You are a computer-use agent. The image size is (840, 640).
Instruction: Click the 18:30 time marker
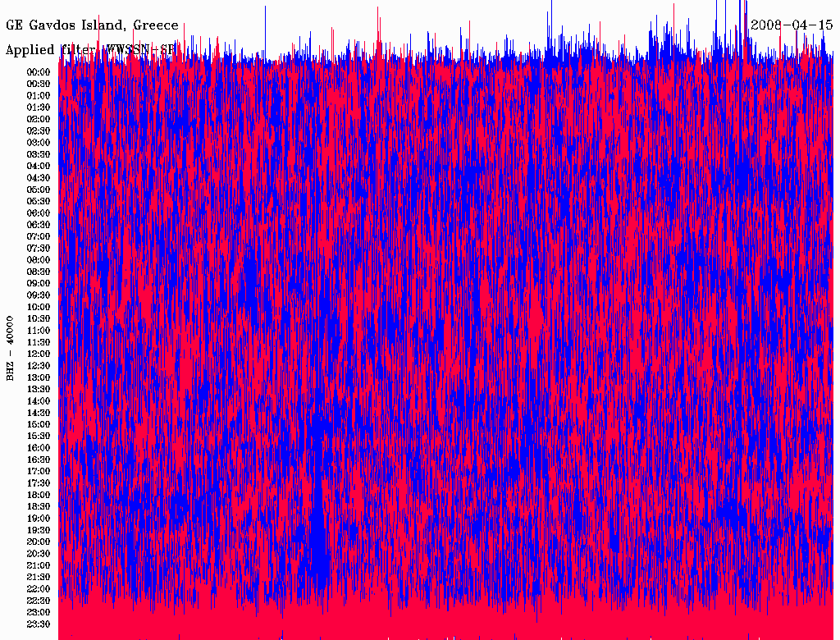click(39, 507)
